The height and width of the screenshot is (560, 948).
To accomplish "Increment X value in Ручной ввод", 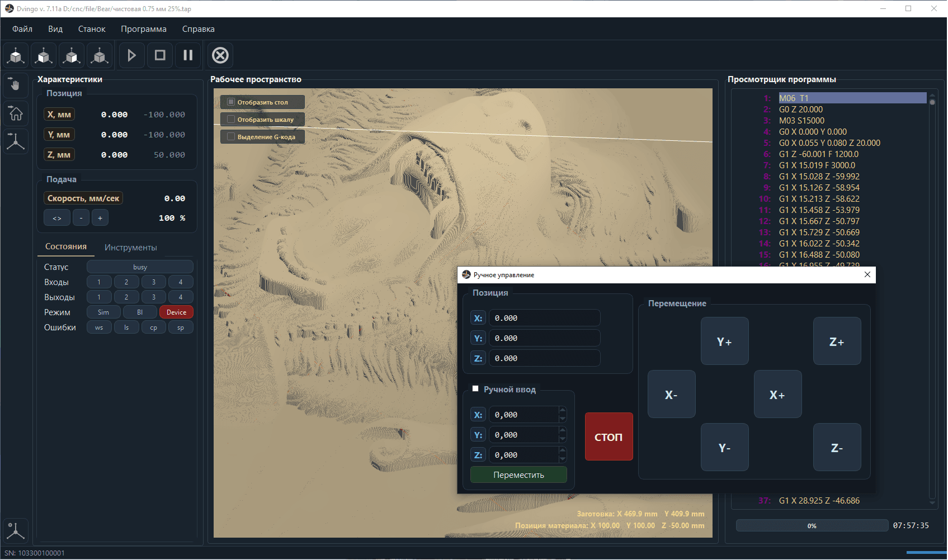I will tap(563, 411).
